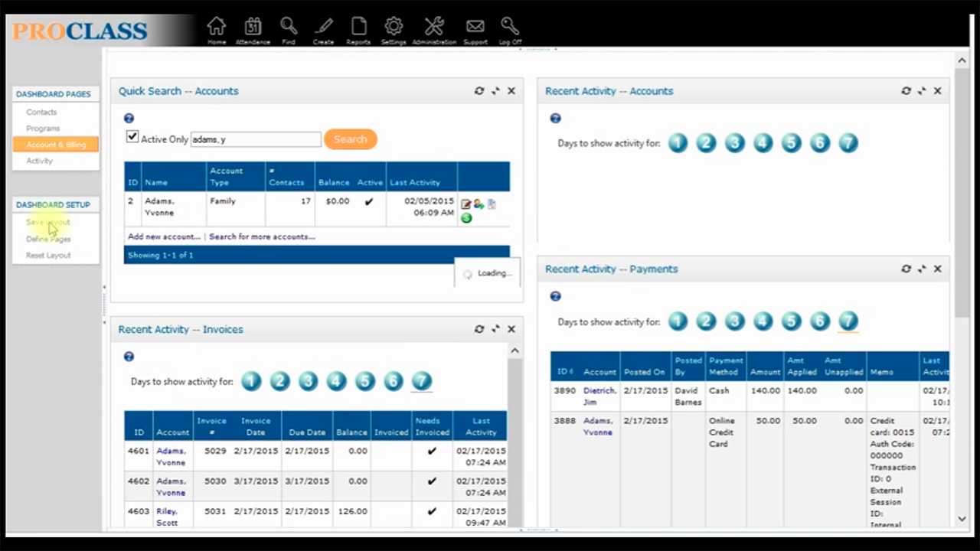This screenshot has height=551, width=980.
Task: Refresh Recent Activity Invoices panel
Action: 479,329
